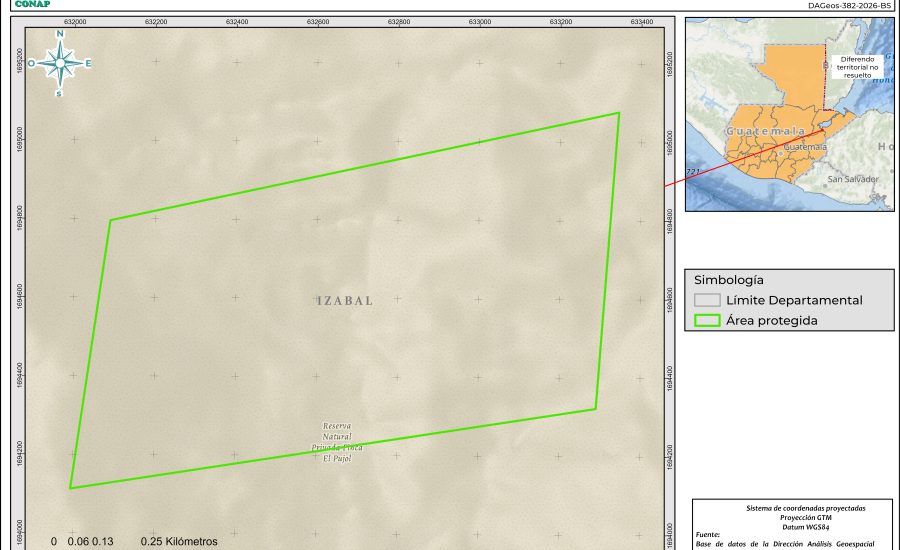The height and width of the screenshot is (550, 900).
Task: Click the 633400 easting coordinate label at top
Action: [641, 21]
